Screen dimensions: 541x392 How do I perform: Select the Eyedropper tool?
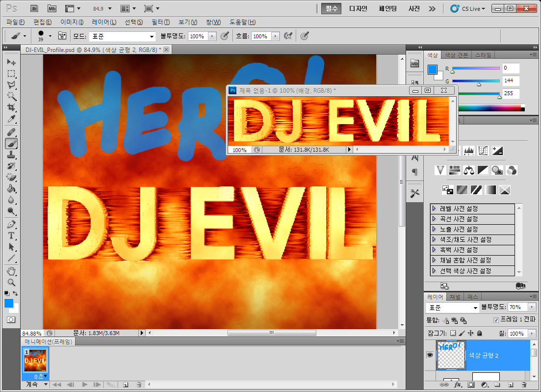pyautogui.click(x=11, y=119)
